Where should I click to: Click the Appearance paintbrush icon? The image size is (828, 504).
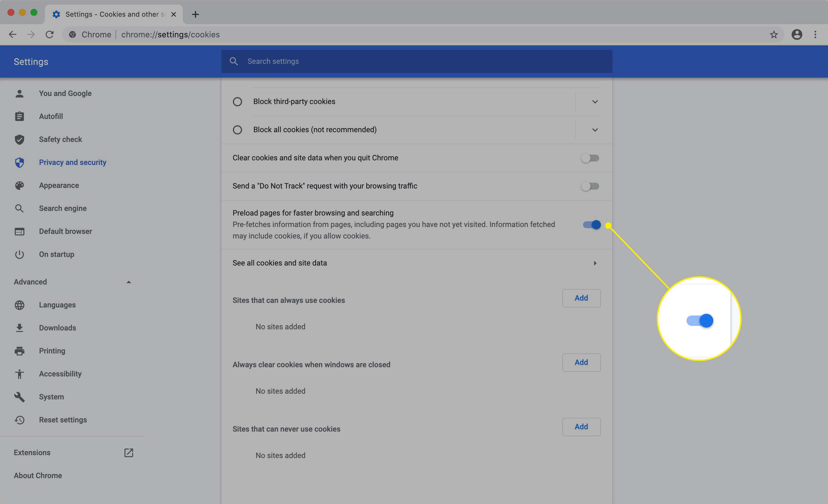tap(20, 186)
